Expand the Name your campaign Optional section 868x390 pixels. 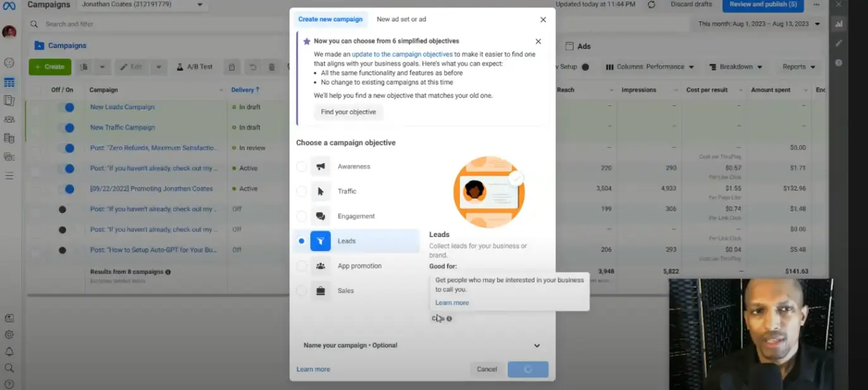tap(536, 345)
